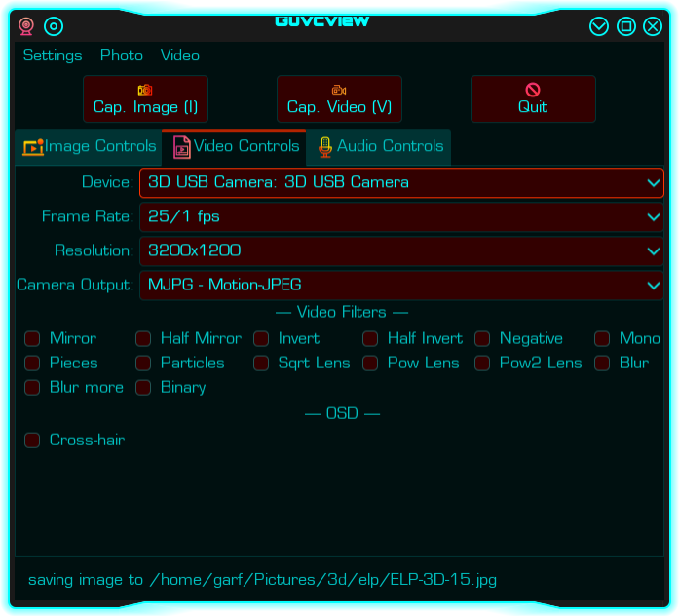Enable the Pieces filter
This screenshot has width=679, height=616.
pos(32,363)
